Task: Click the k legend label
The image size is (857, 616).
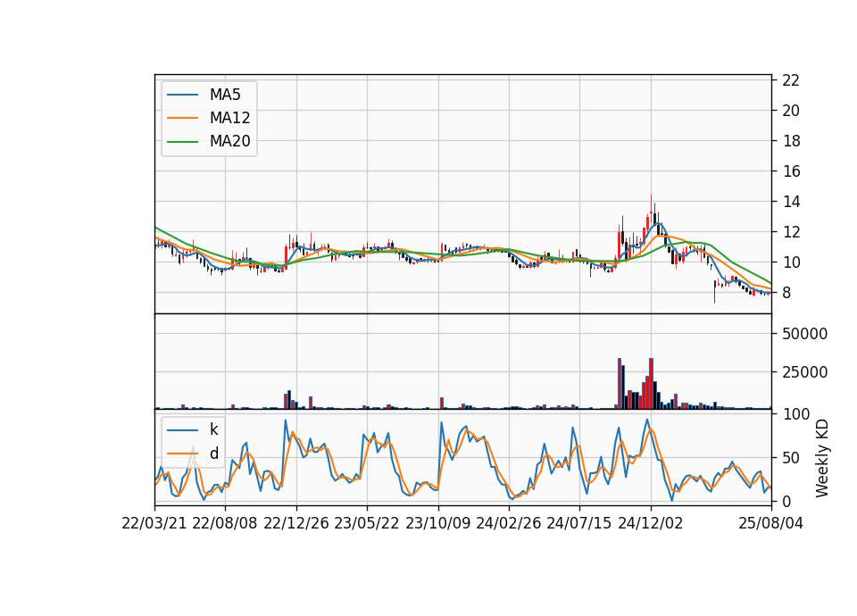Action: [213, 429]
